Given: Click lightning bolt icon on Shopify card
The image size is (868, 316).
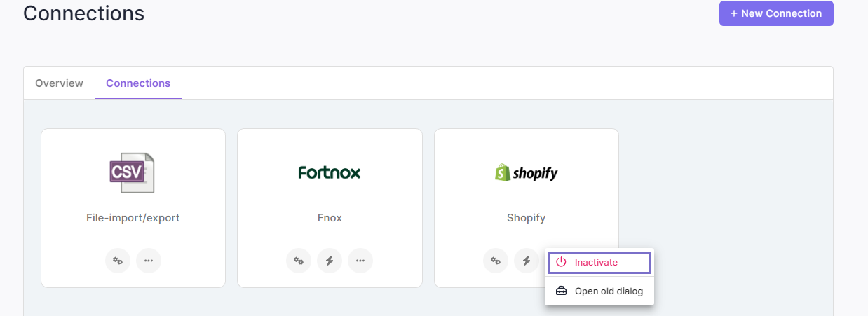Looking at the screenshot, I should click(527, 261).
